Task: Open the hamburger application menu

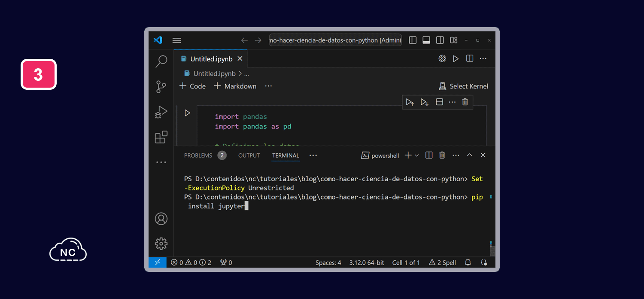Action: (177, 40)
